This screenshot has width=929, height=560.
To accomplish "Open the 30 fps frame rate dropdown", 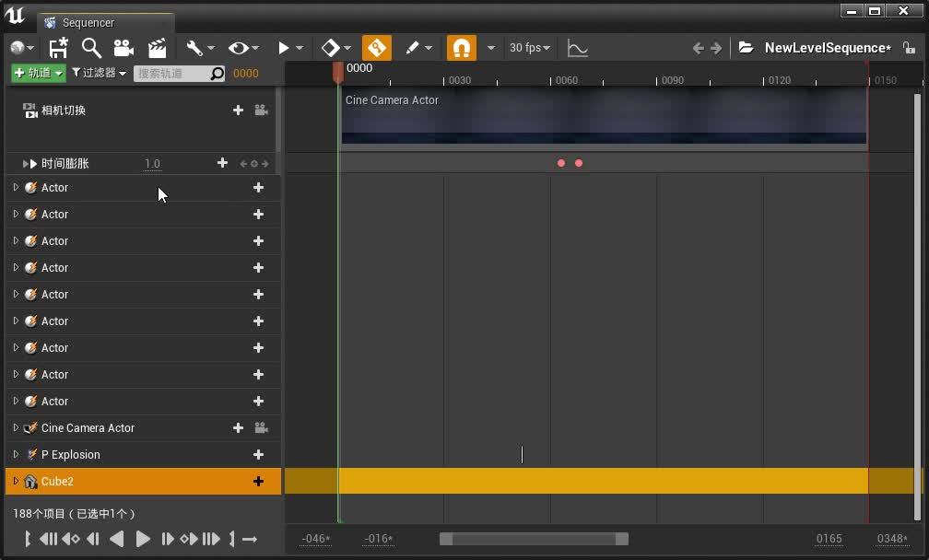I will point(526,47).
